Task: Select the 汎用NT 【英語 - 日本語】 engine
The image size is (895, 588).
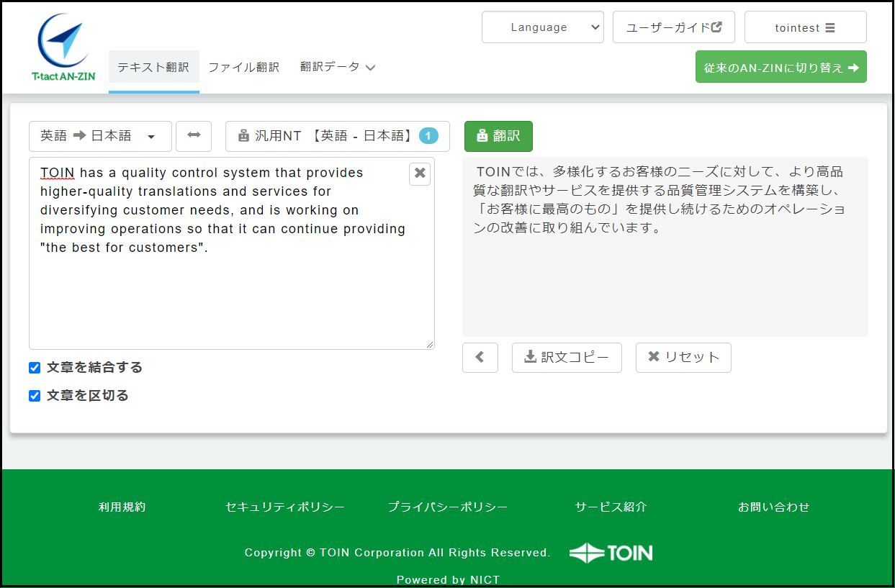Action: click(337, 136)
